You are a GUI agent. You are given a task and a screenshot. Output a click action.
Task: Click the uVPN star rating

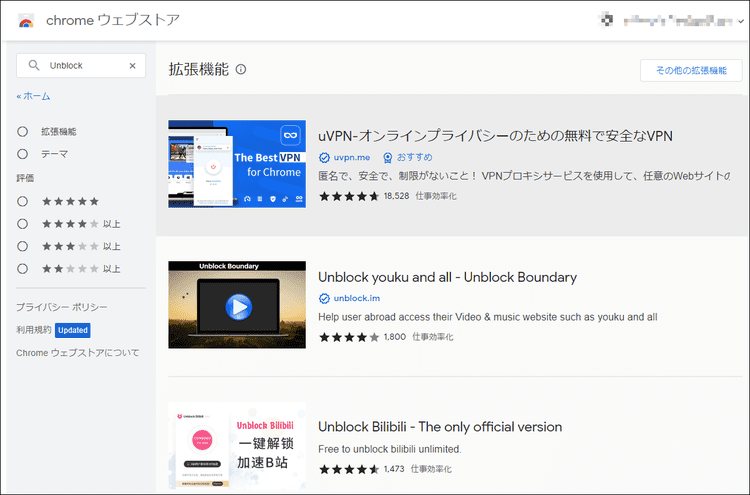click(349, 196)
